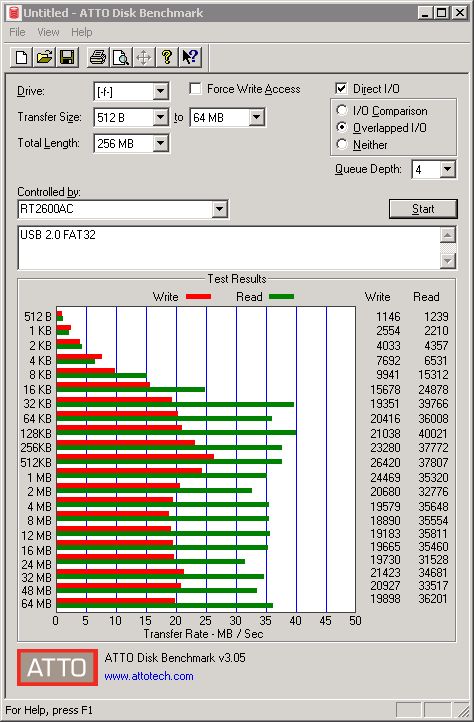Visit the www.attotech.com link
Viewport: 474px width, 722px height.
click(149, 676)
